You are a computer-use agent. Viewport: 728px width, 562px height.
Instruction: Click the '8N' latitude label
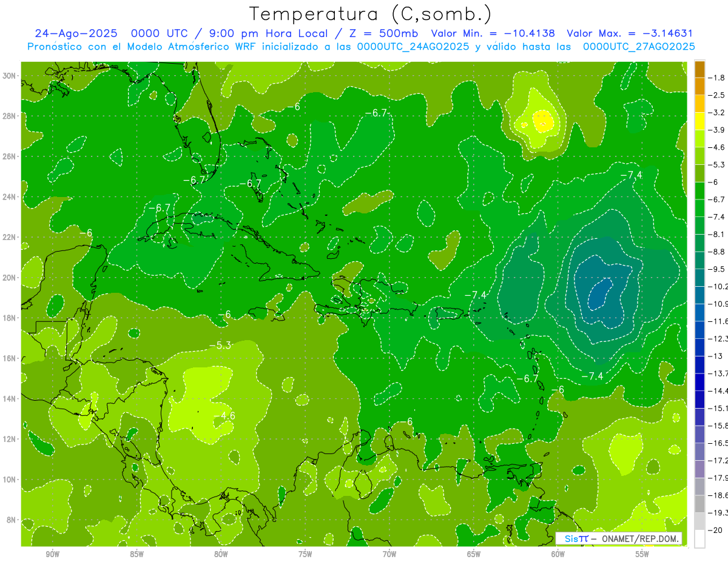(11, 520)
